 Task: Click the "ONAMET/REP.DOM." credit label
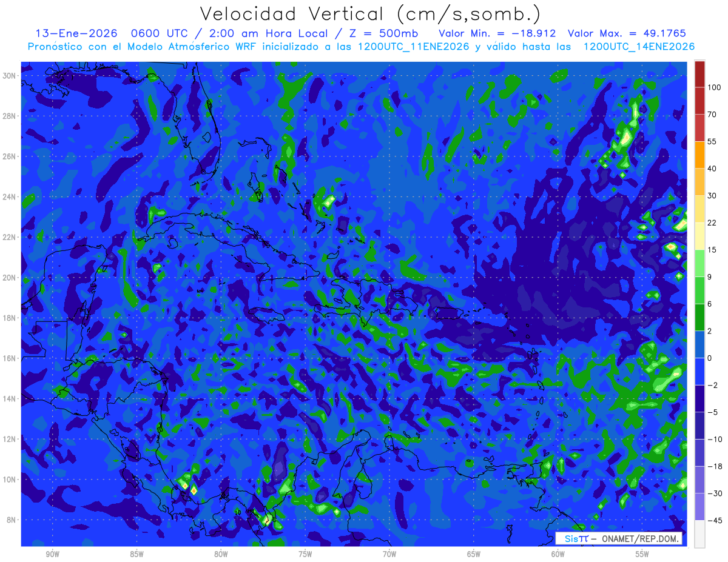[x=641, y=538]
